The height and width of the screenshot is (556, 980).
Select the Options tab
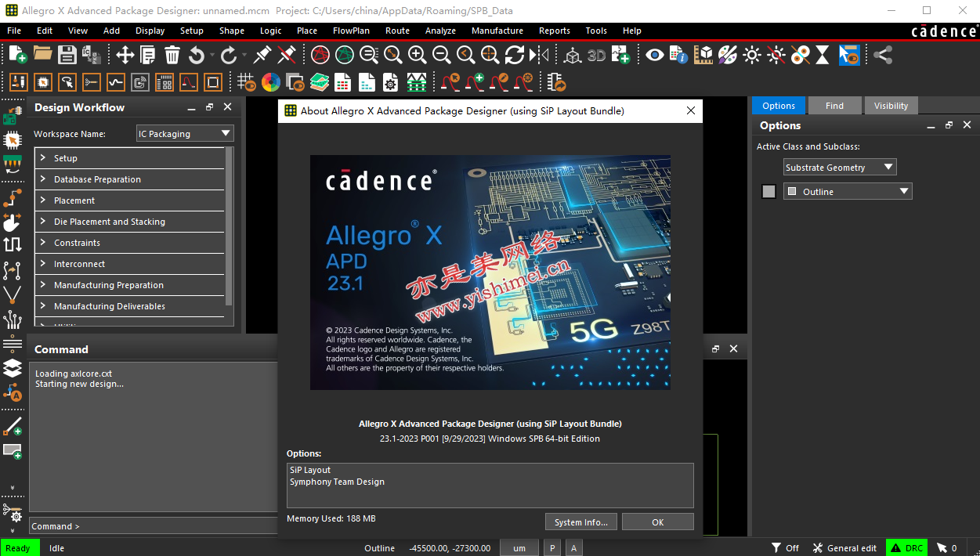click(x=779, y=106)
